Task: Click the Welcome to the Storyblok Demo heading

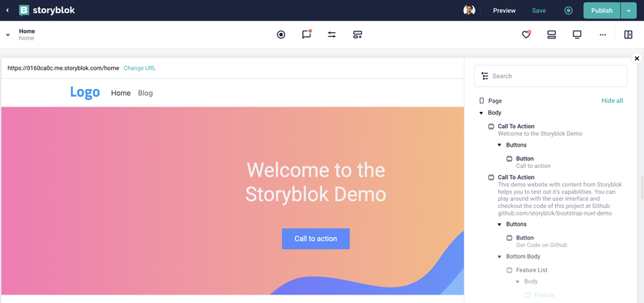Action: [x=315, y=182]
